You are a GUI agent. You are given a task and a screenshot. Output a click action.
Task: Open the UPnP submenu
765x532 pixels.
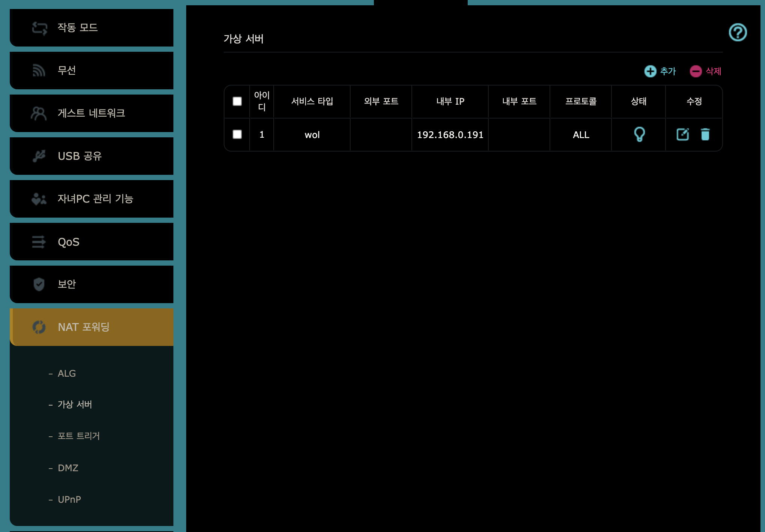coord(69,500)
